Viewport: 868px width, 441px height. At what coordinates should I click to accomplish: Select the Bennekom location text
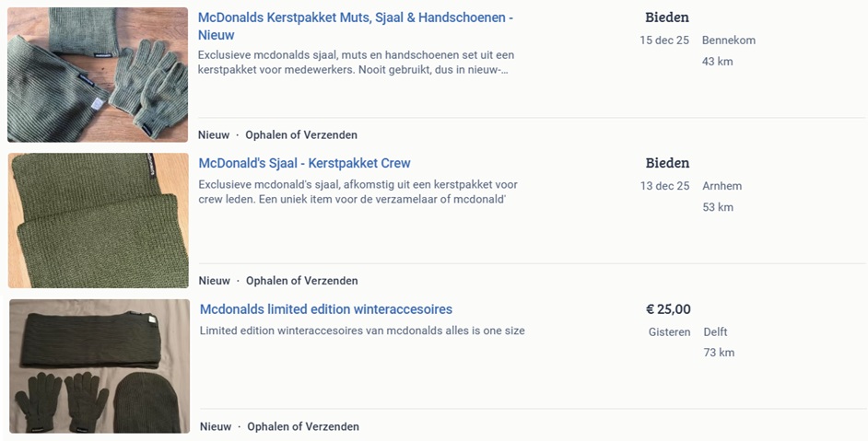[728, 41]
